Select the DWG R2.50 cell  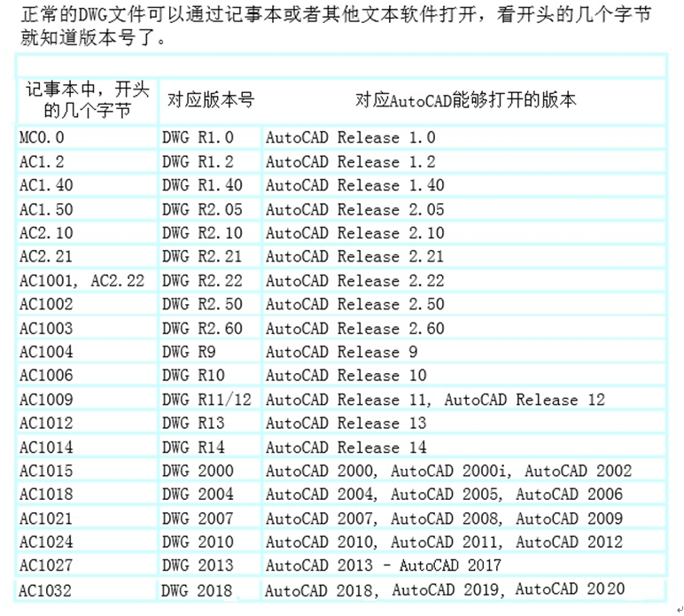tap(210, 304)
